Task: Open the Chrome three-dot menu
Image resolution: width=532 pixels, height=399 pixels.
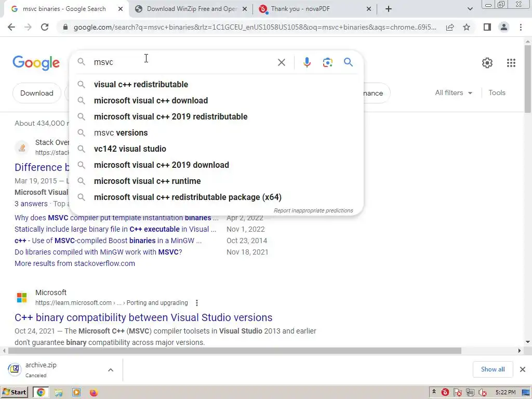Action: (x=521, y=27)
